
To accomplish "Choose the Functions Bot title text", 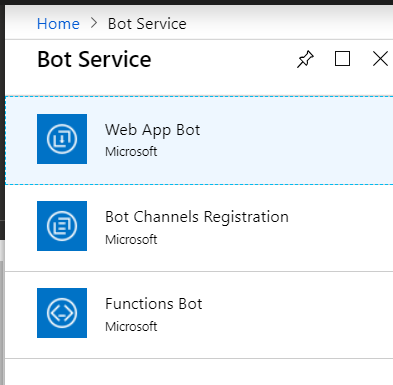I will (154, 304).
